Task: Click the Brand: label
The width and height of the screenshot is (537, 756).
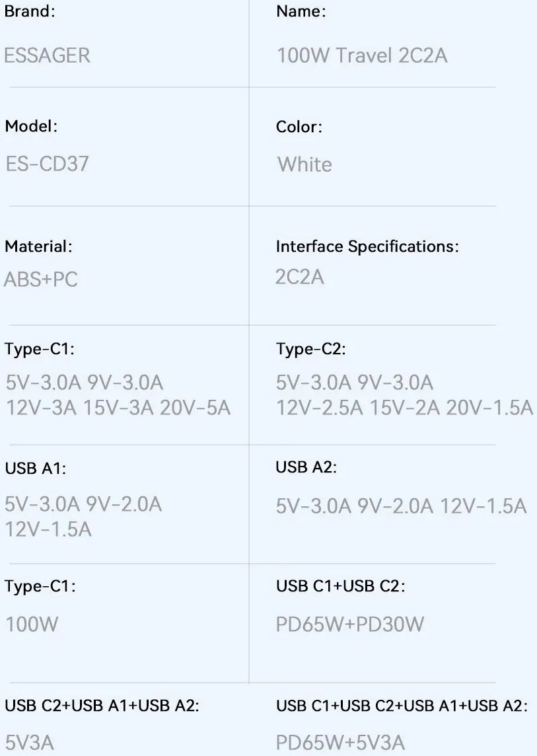Action: click(x=30, y=12)
